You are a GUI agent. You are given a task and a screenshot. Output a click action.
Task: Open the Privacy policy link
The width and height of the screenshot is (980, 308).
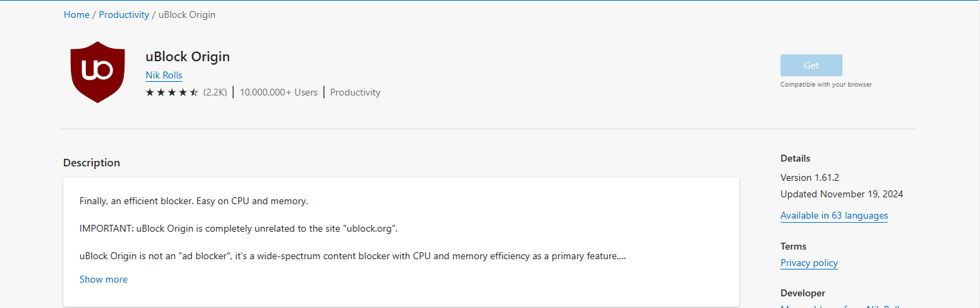809,263
